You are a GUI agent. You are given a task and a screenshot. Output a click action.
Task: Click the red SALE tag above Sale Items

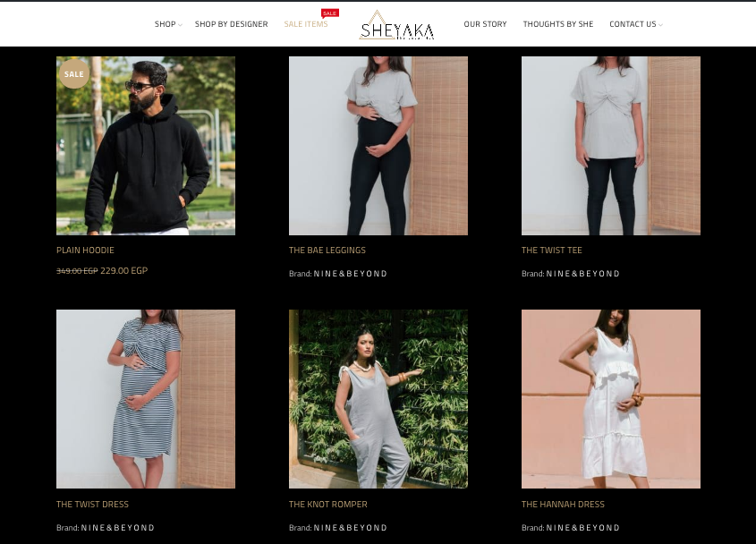click(x=330, y=13)
